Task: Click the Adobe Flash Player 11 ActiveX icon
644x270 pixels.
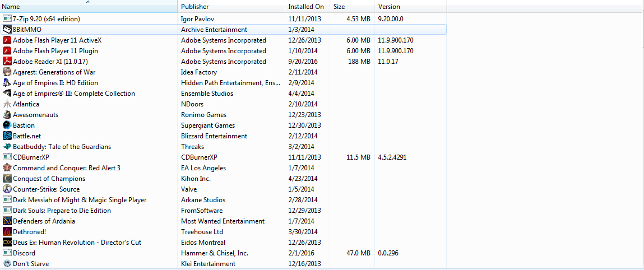Action: pos(7,40)
